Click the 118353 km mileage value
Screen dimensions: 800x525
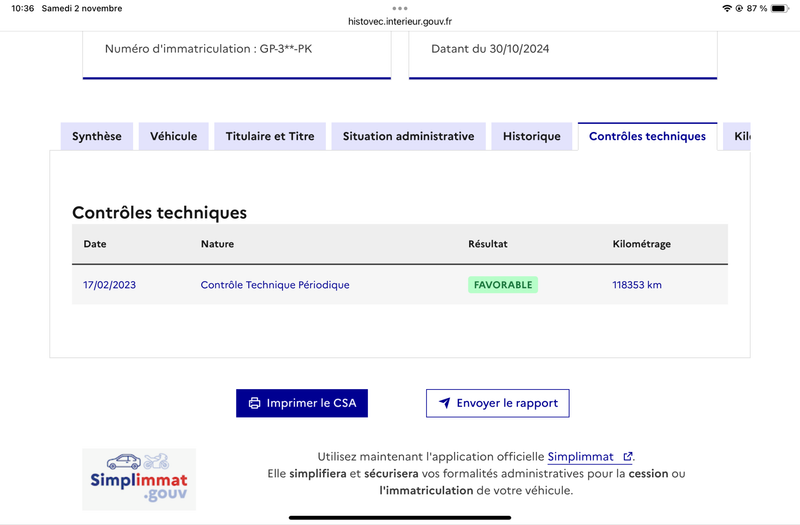pos(637,285)
